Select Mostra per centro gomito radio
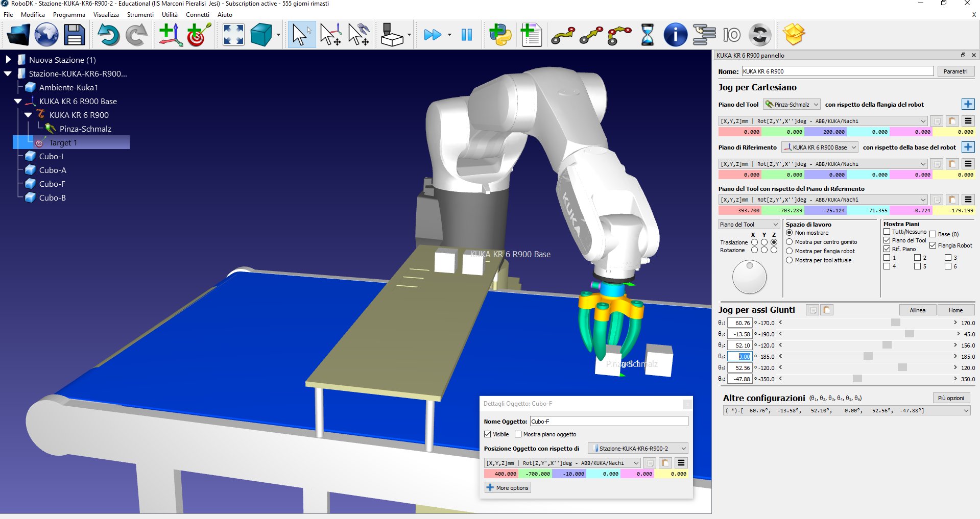Viewport: 980px width, 519px height. click(790, 242)
